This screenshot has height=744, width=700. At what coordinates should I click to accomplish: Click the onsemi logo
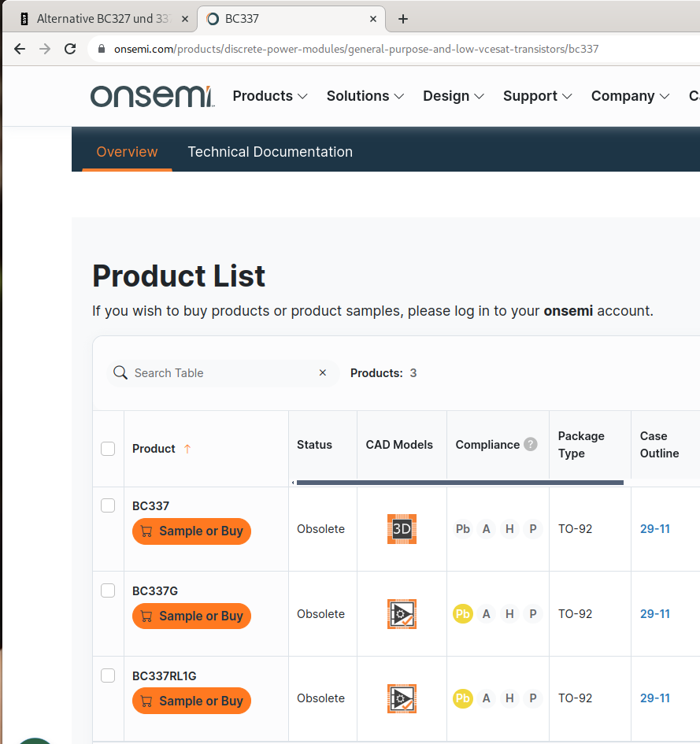pos(152,96)
